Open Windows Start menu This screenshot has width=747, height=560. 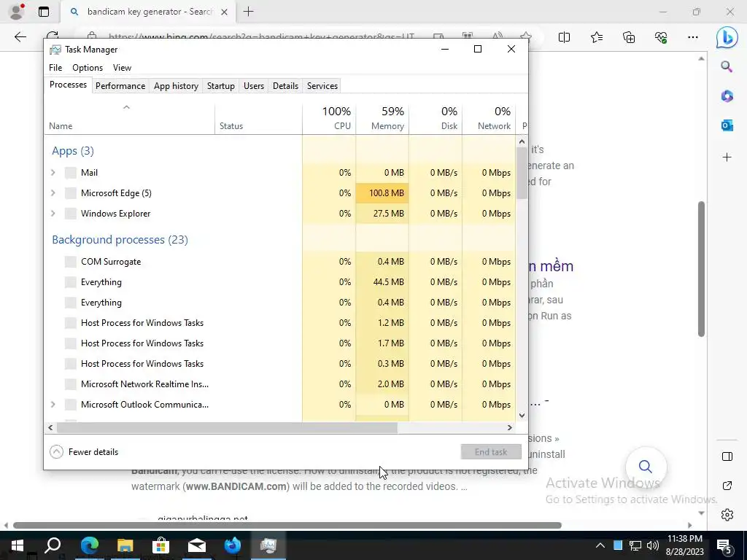pyautogui.click(x=18, y=545)
